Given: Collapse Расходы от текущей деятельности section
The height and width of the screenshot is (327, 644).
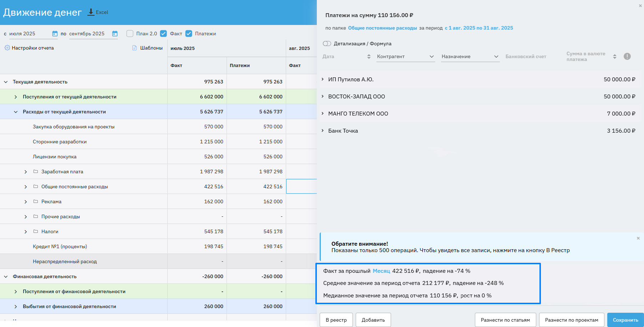Looking at the screenshot, I should point(16,112).
